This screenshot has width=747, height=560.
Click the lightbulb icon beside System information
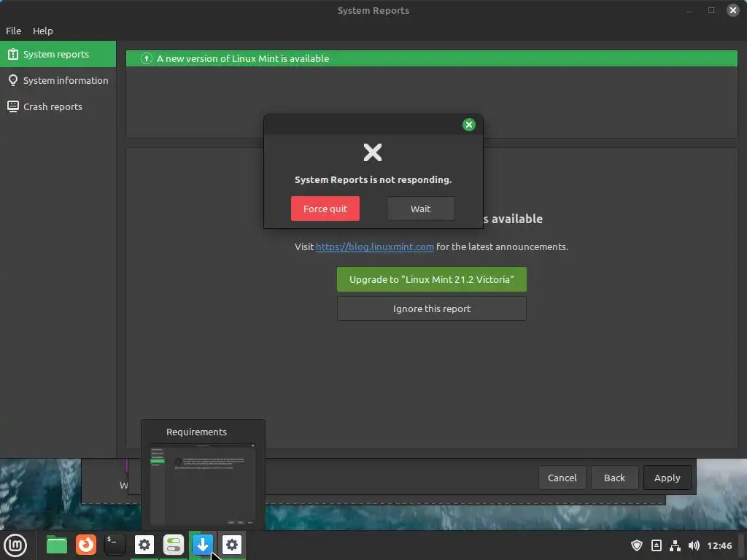(13, 80)
